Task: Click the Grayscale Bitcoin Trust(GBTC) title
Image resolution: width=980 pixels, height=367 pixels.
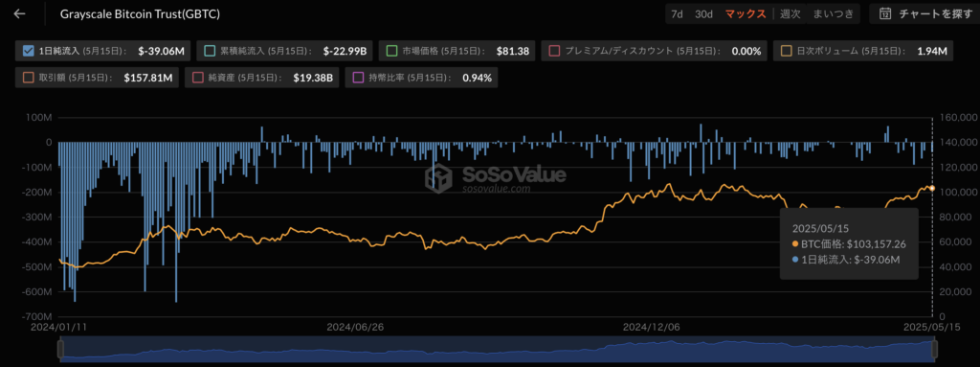Action: [x=140, y=13]
